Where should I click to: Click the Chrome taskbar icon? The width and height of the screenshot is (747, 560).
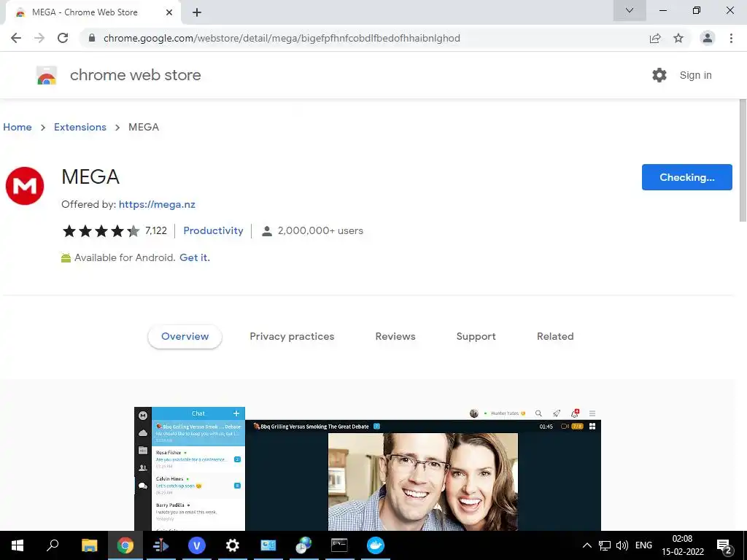(x=125, y=545)
